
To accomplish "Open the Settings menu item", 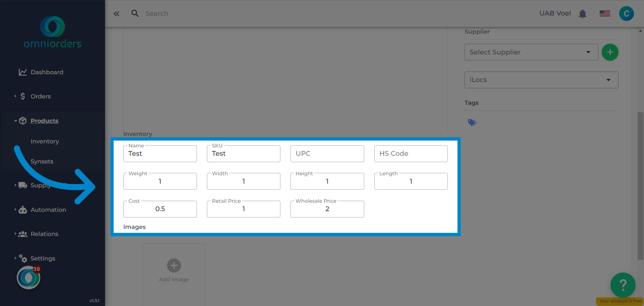I will 43,258.
